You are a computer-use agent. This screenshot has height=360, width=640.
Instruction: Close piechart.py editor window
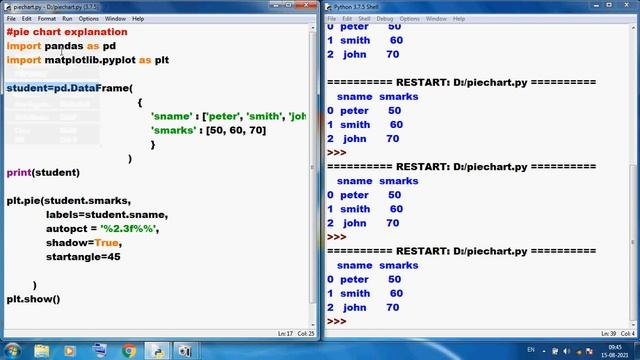click(x=306, y=5)
